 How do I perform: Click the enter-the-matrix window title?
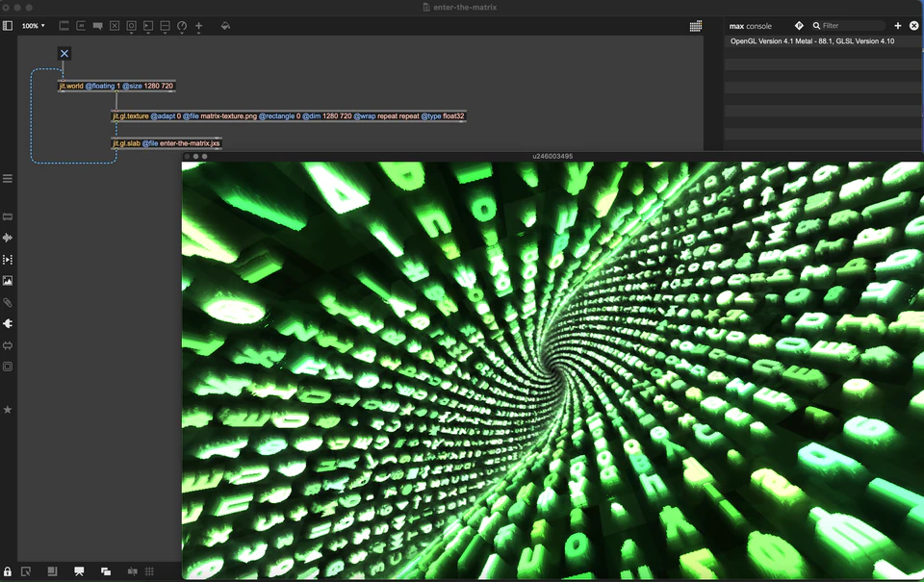[x=464, y=7]
